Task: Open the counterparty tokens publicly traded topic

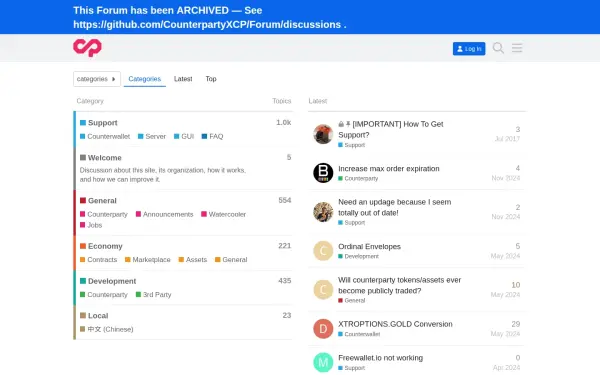Action: [x=399, y=285]
